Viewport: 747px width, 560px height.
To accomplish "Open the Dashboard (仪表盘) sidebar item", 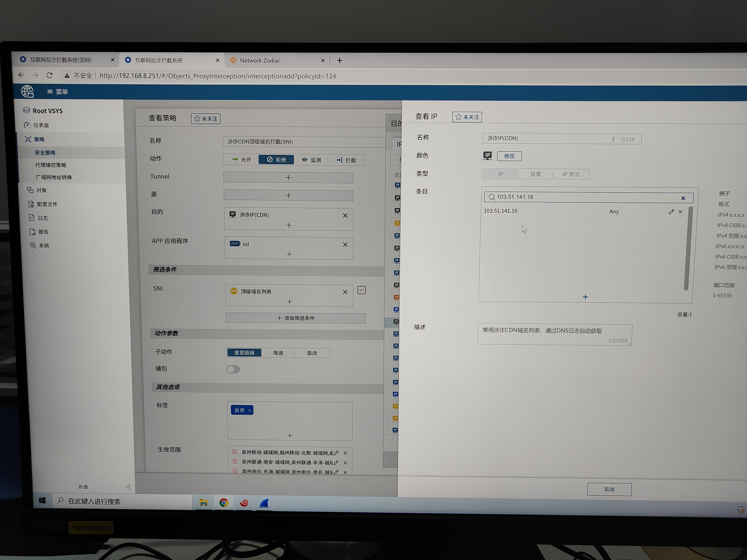I will pos(41,125).
